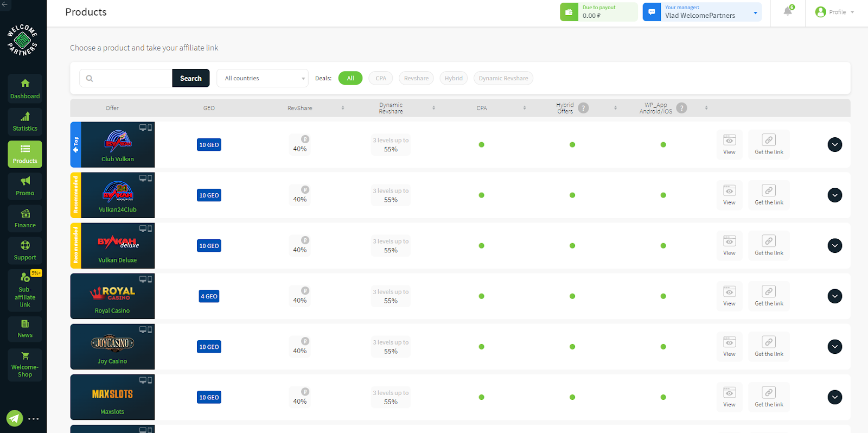868x433 pixels.
Task: Open the three-dots more menu in sidebar
Action: click(x=34, y=419)
